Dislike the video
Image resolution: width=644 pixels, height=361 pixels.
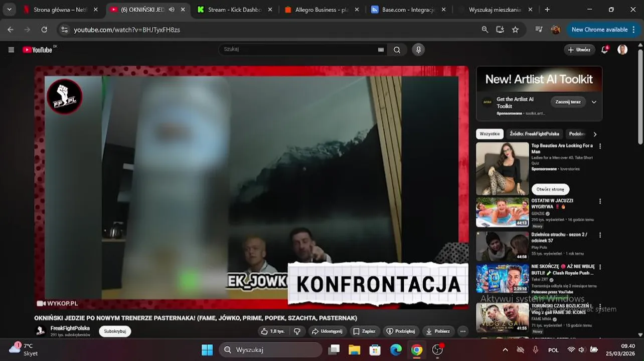297,331
